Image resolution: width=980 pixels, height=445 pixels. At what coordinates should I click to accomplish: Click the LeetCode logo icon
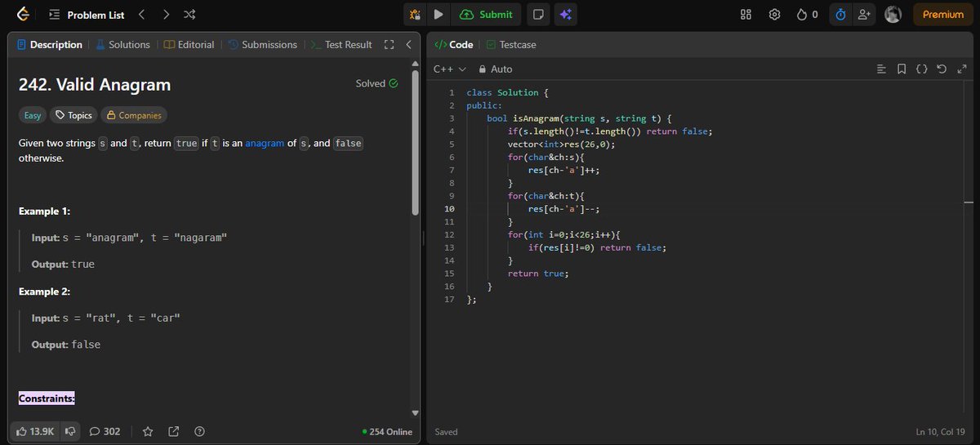click(23, 15)
